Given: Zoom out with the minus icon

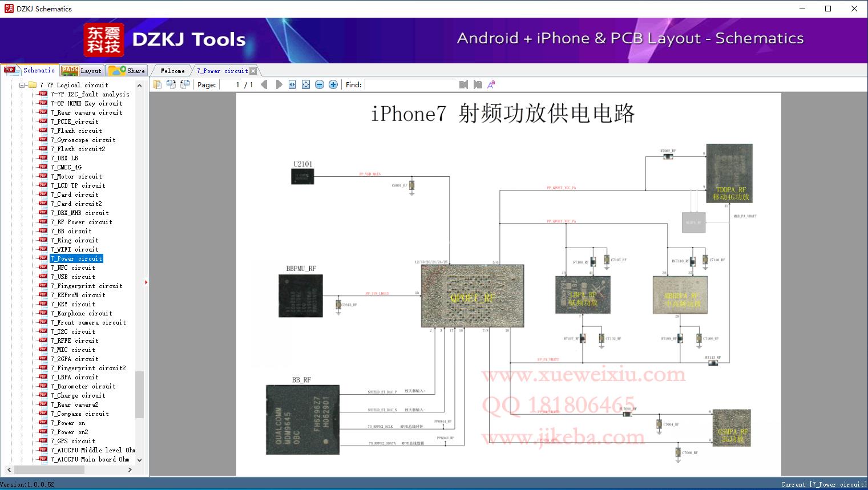Looking at the screenshot, I should pyautogui.click(x=320, y=84).
